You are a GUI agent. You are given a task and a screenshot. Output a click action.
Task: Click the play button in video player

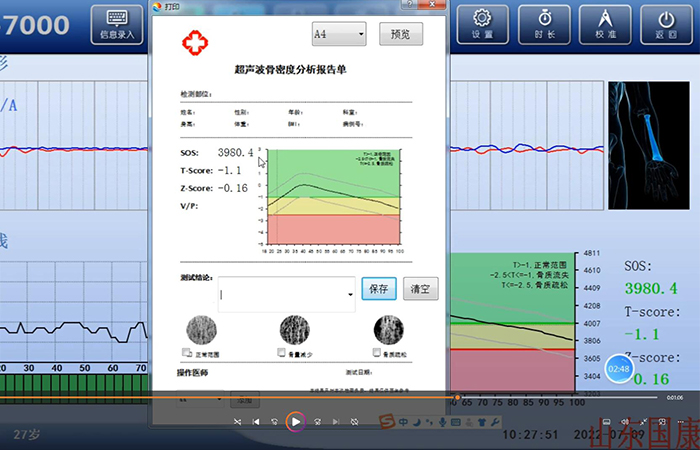[x=296, y=421]
